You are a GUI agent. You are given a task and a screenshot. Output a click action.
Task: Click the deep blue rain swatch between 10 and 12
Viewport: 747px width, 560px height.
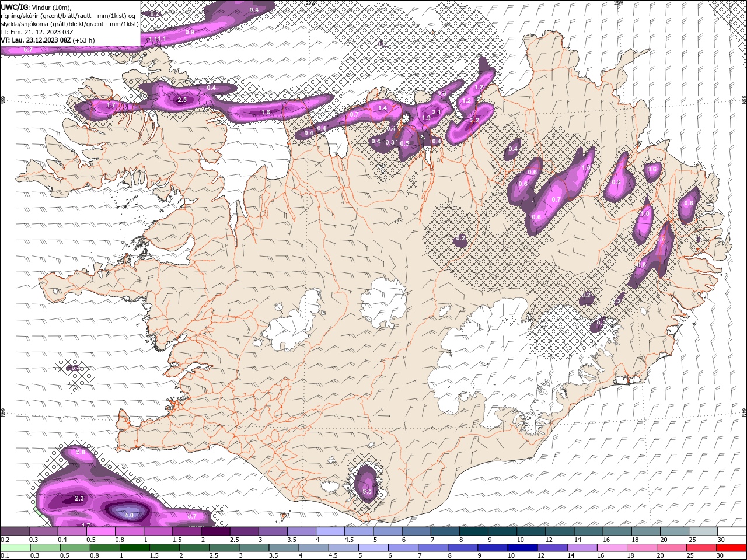point(521,548)
